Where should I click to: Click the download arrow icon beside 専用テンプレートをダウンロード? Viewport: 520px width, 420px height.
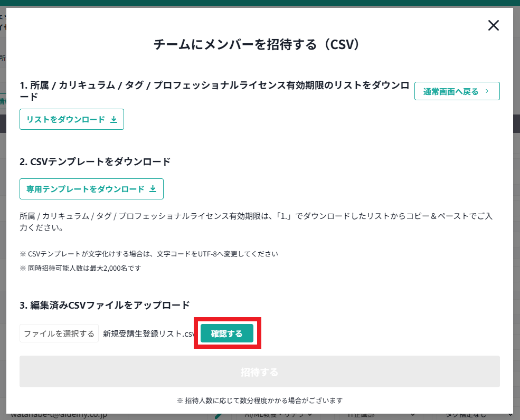pyautogui.click(x=153, y=189)
